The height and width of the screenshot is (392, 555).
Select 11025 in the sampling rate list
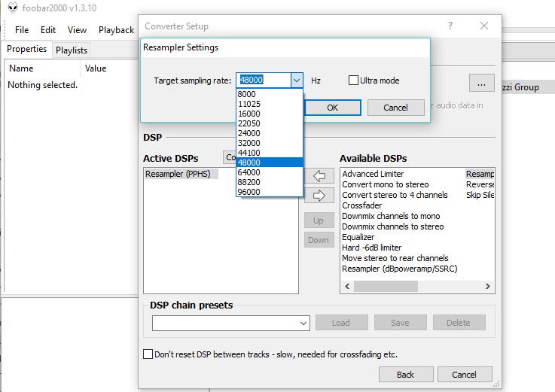pos(269,104)
